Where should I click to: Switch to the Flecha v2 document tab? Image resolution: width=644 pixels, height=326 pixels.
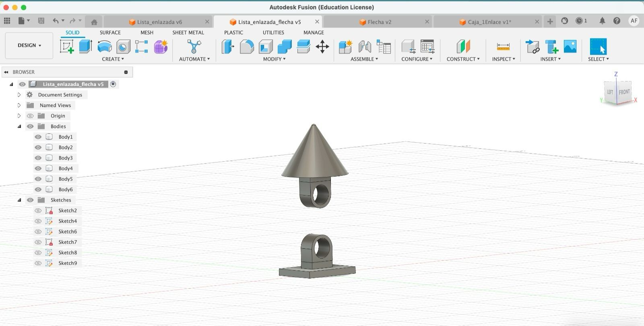tap(377, 22)
